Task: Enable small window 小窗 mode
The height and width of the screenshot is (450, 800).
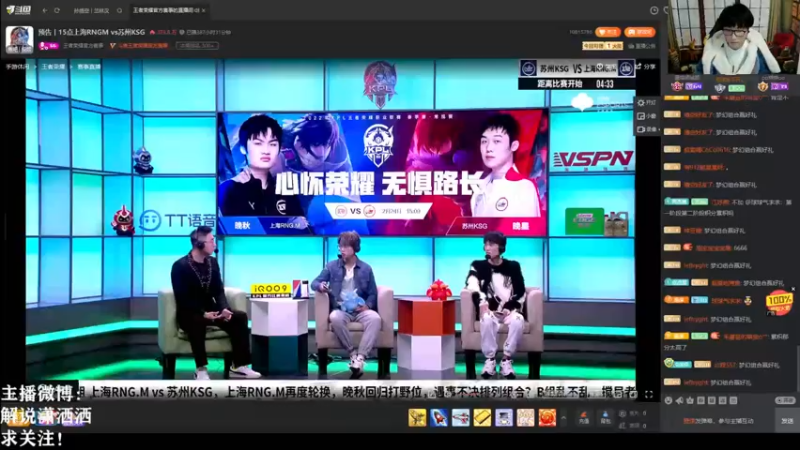Action: pyautogui.click(x=646, y=116)
